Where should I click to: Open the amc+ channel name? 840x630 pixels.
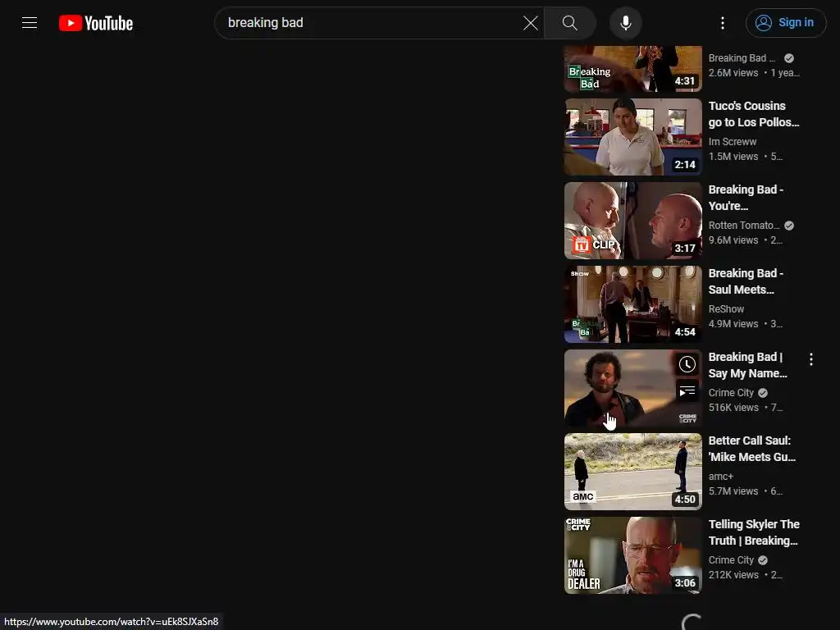[x=720, y=477]
